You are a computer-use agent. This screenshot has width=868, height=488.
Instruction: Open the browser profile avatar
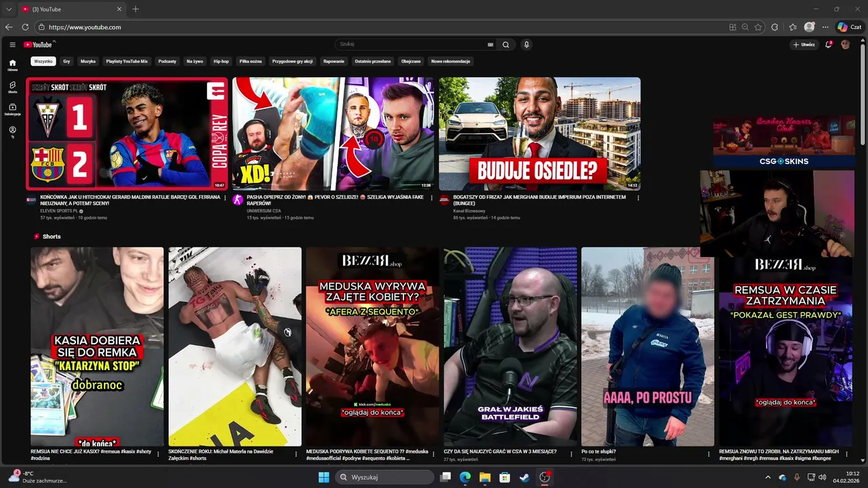(809, 27)
